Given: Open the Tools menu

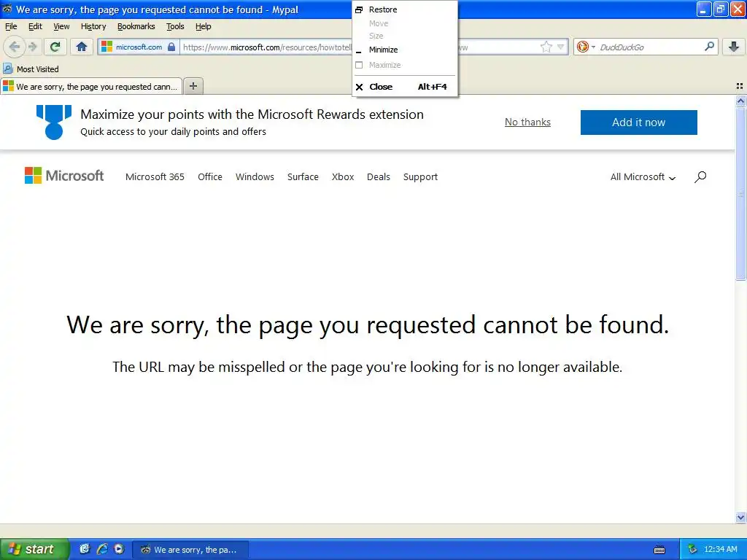Looking at the screenshot, I should point(175,27).
